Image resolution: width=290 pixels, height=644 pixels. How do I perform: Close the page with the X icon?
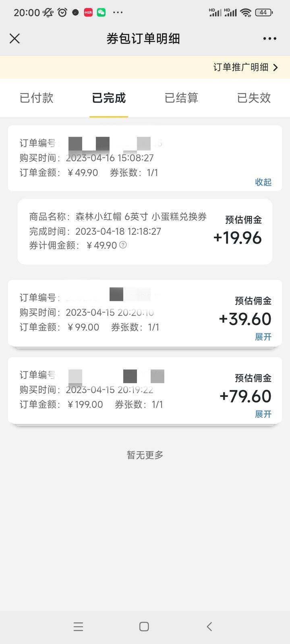pyautogui.click(x=14, y=39)
